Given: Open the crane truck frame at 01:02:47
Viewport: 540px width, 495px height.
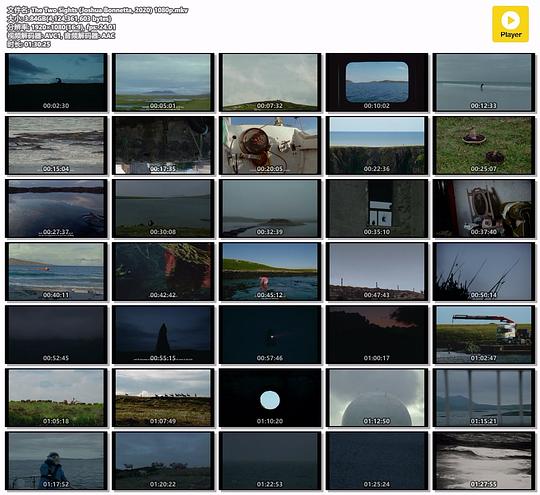Looking at the screenshot, I should 484,334.
